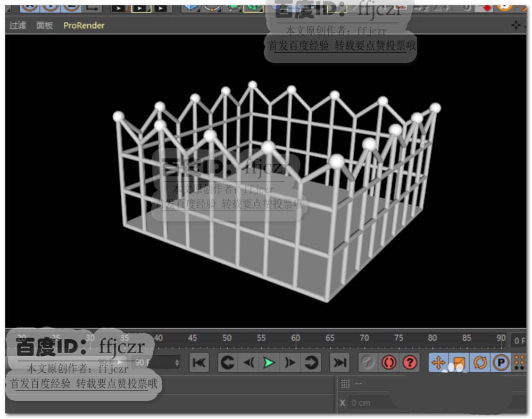Click the 0 F current frame field
This screenshot has height=419, width=532.
tap(519, 341)
